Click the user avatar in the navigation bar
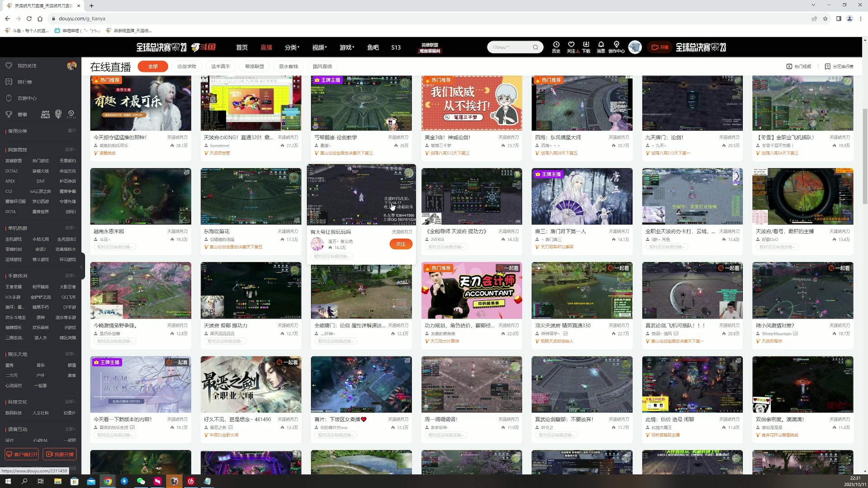The height and width of the screenshot is (488, 868). 635,47
